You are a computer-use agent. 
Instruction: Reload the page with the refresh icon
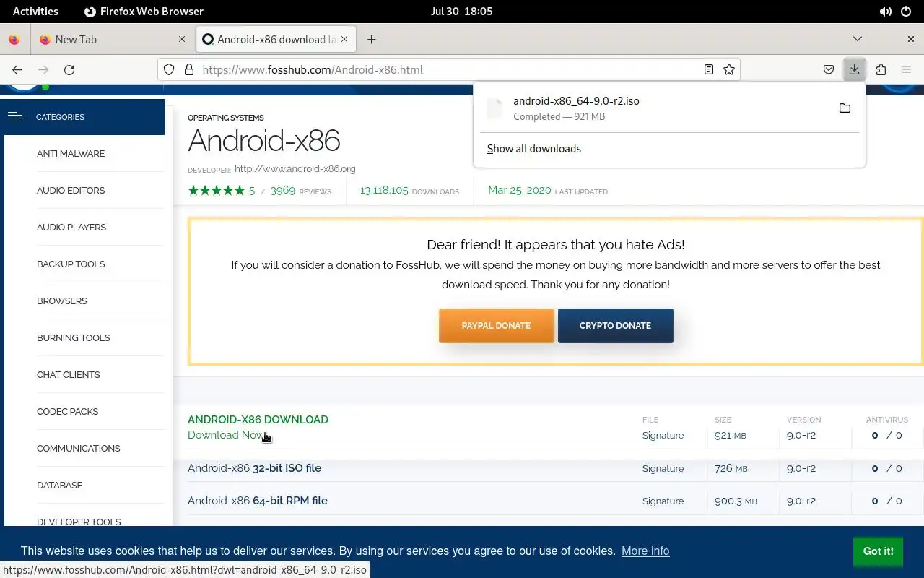click(x=69, y=69)
